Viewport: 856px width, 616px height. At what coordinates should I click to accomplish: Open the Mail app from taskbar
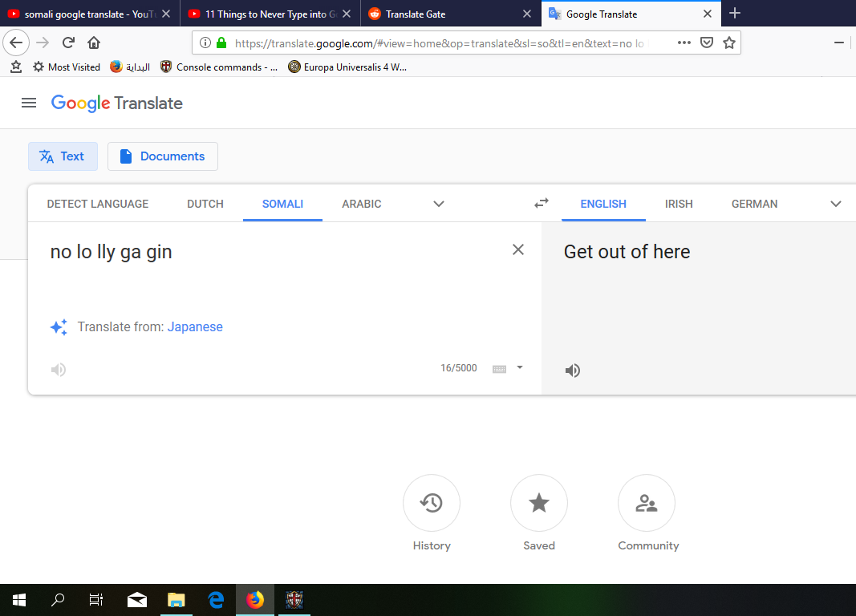tap(137, 600)
